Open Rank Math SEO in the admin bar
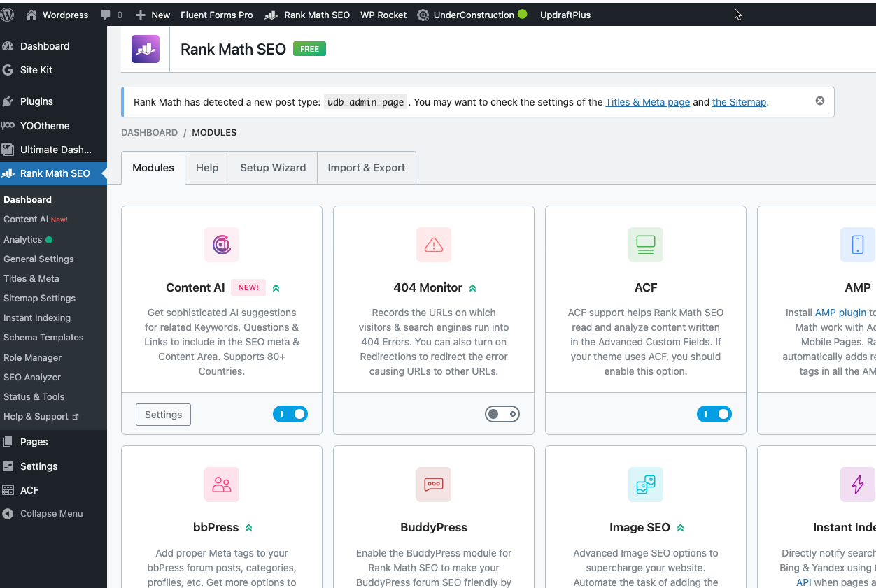Screen dimensions: 876x588 pos(307,15)
